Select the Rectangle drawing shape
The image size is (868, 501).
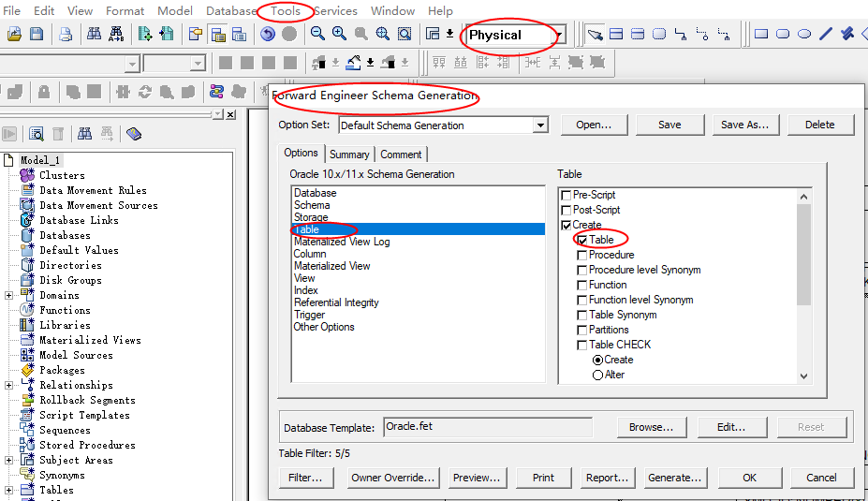pyautogui.click(x=761, y=35)
